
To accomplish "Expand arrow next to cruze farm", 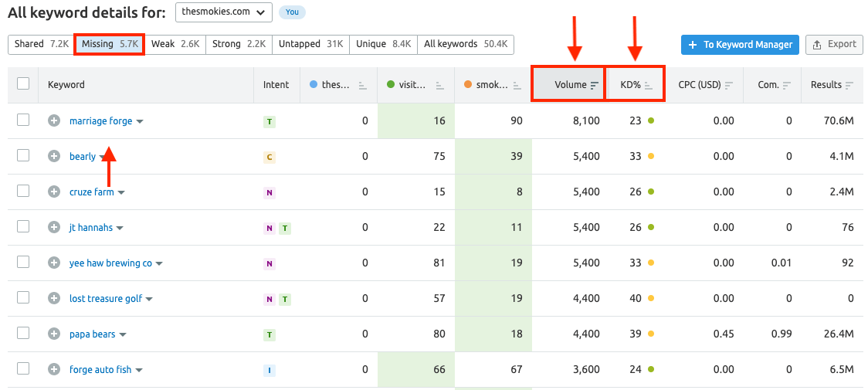I will [121, 193].
